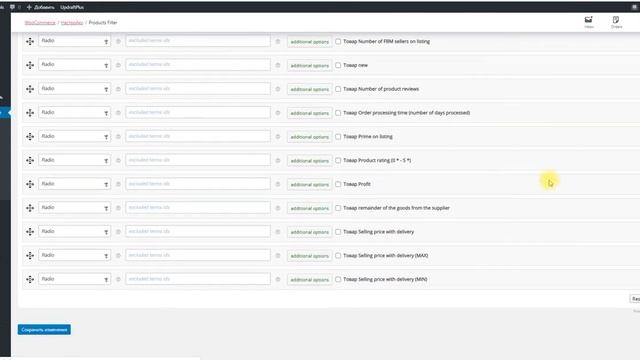Click drag handle of Selling price with delivery (MAX) row

(x=30, y=256)
